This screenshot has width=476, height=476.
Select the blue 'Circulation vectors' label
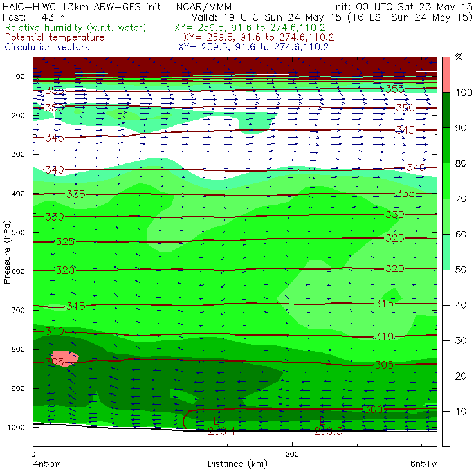tap(47, 47)
